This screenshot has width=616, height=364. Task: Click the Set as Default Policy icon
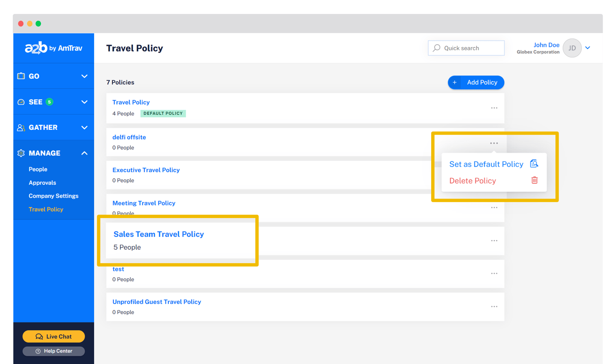pos(534,163)
